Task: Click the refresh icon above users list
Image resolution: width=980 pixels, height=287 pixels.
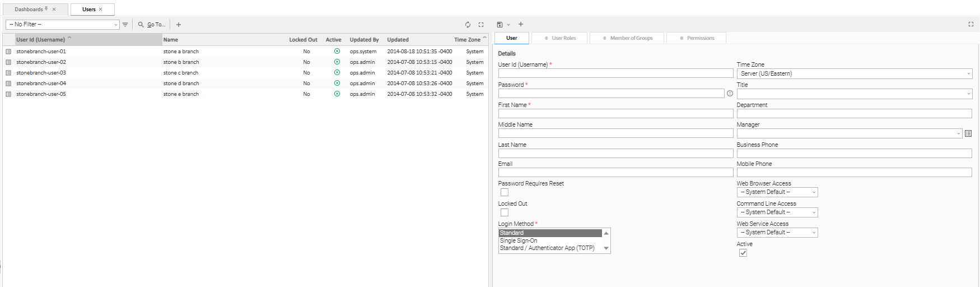Action: tap(468, 25)
